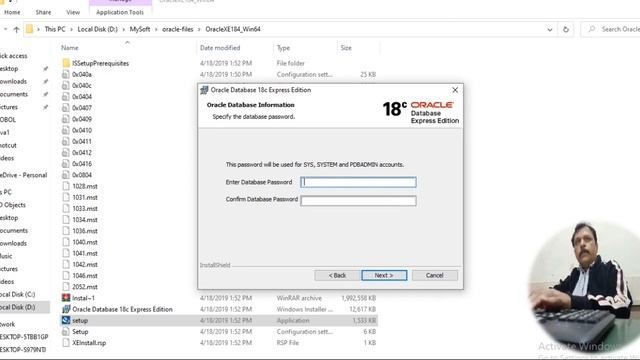This screenshot has width=640, height=360.
Task: Open 3D Objects in sidebar
Action: tap(13, 205)
